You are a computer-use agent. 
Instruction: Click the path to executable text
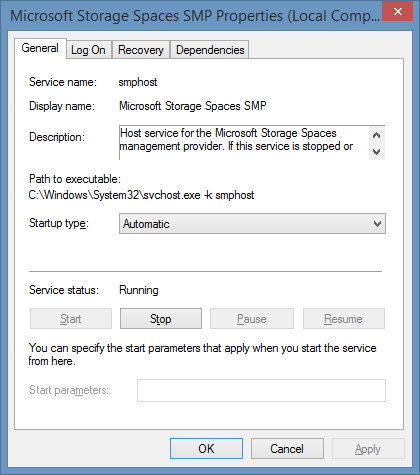pyautogui.click(x=141, y=195)
